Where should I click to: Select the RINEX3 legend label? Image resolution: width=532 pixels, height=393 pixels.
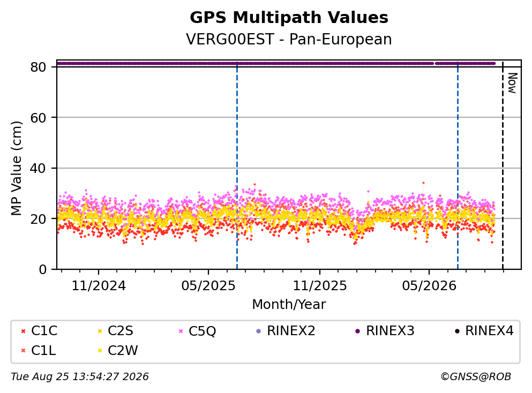pos(390,331)
